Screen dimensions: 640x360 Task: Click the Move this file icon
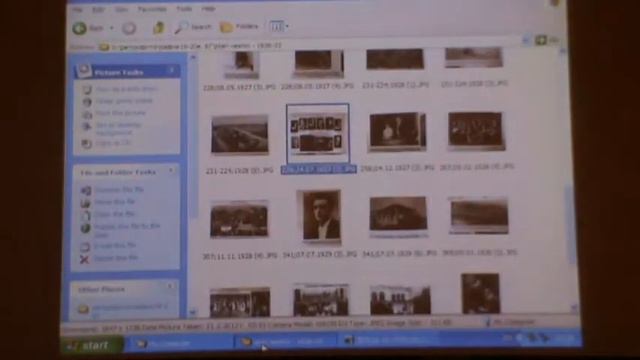click(x=85, y=203)
